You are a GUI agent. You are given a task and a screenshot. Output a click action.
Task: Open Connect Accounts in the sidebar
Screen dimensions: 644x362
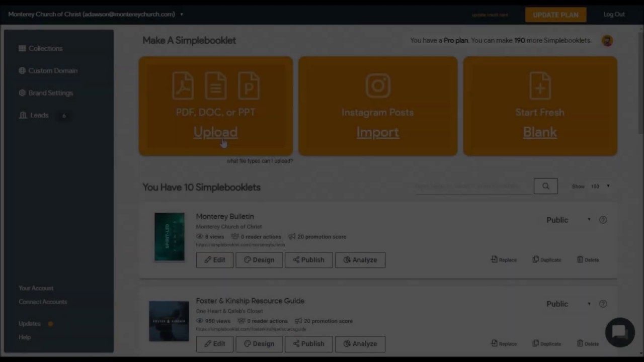43,302
